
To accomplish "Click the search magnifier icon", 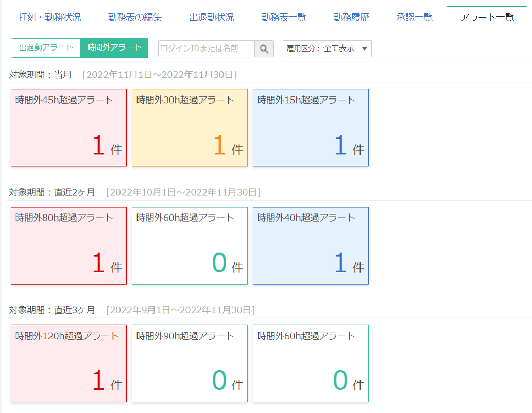I will pos(264,48).
